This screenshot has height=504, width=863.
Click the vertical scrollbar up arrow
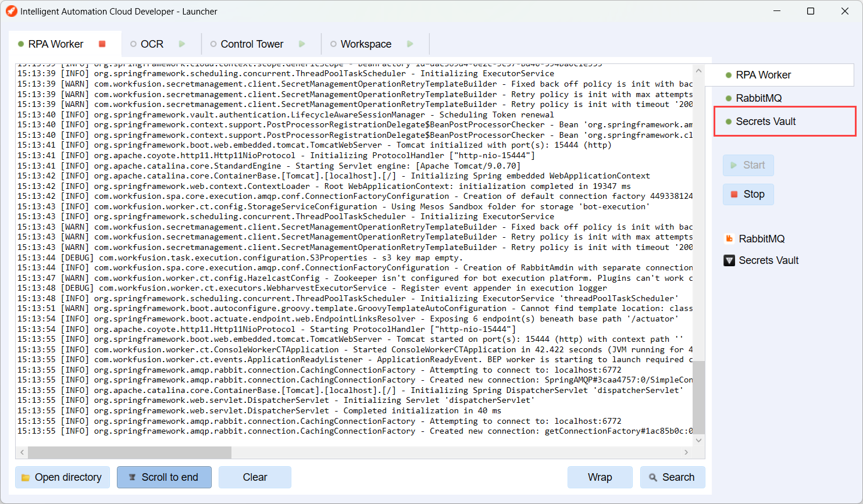click(x=699, y=71)
